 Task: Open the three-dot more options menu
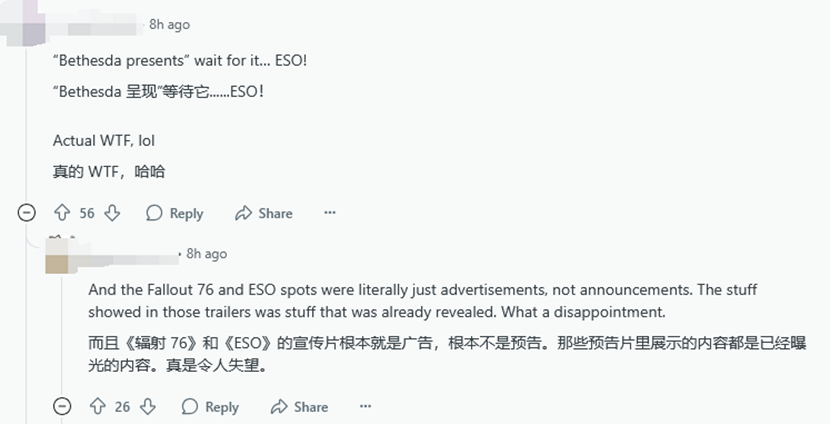point(330,213)
